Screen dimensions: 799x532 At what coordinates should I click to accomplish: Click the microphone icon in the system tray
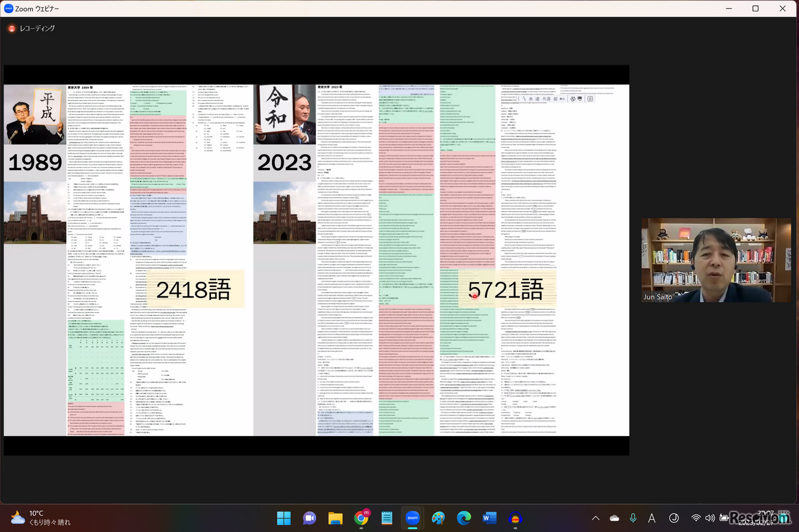pos(633,518)
